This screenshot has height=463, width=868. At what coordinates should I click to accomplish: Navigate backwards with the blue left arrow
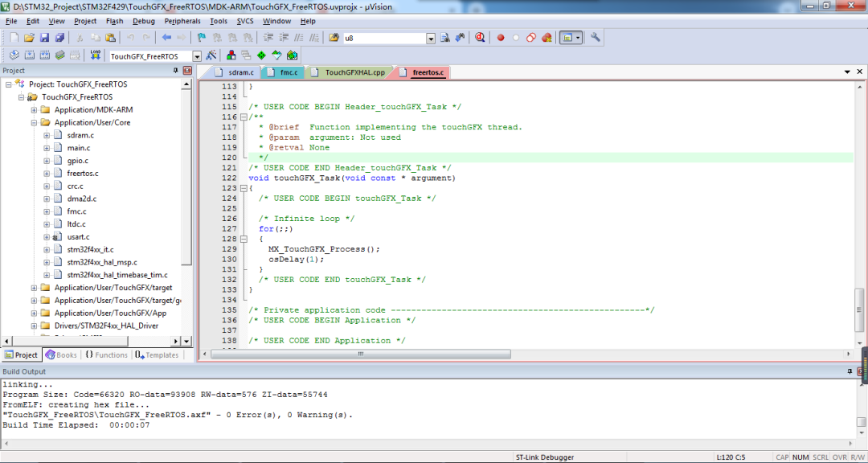coord(166,38)
